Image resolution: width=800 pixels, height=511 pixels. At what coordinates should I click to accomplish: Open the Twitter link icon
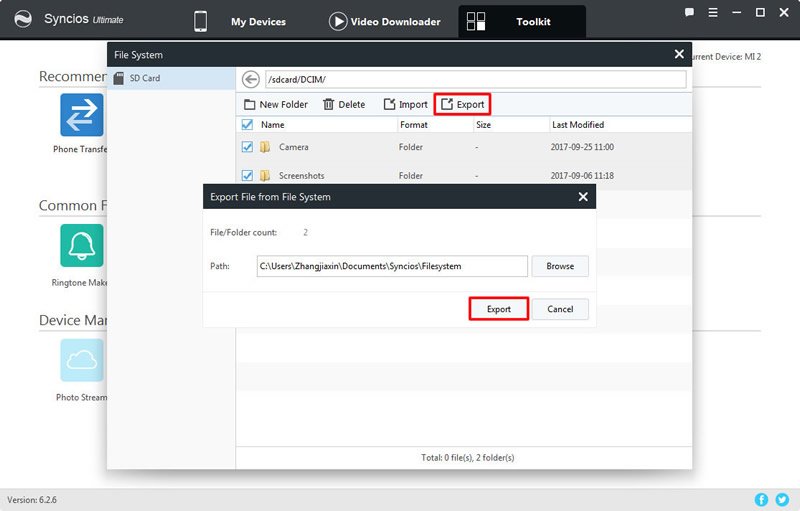[782, 500]
